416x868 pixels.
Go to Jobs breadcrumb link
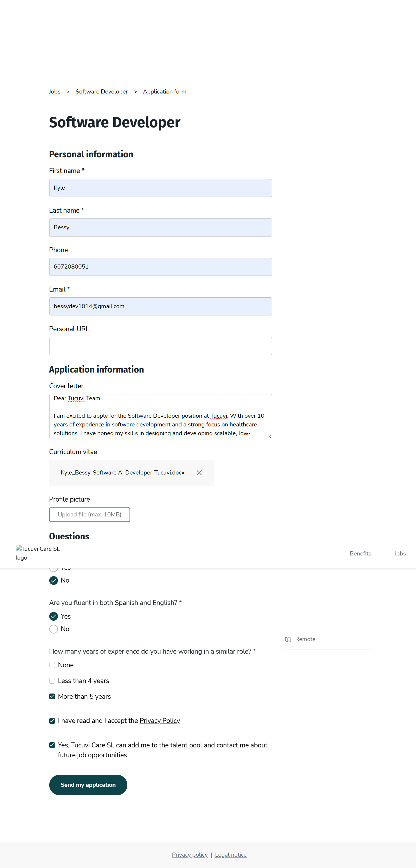click(54, 92)
